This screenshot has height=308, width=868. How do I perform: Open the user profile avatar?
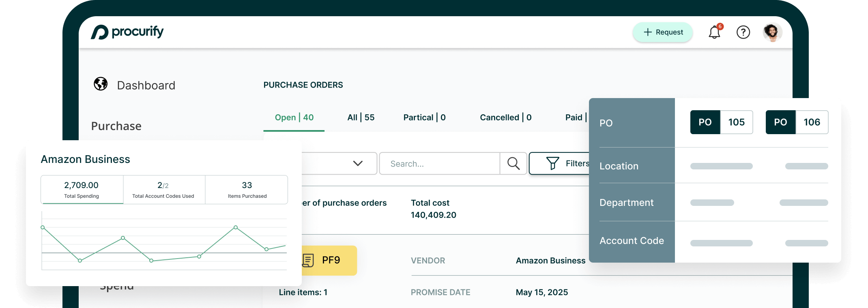(x=772, y=32)
